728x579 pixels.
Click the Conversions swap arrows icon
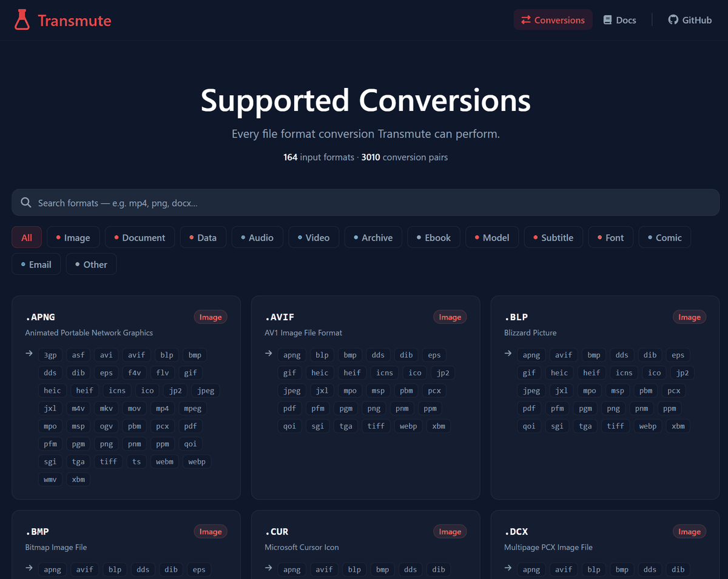pyautogui.click(x=525, y=20)
